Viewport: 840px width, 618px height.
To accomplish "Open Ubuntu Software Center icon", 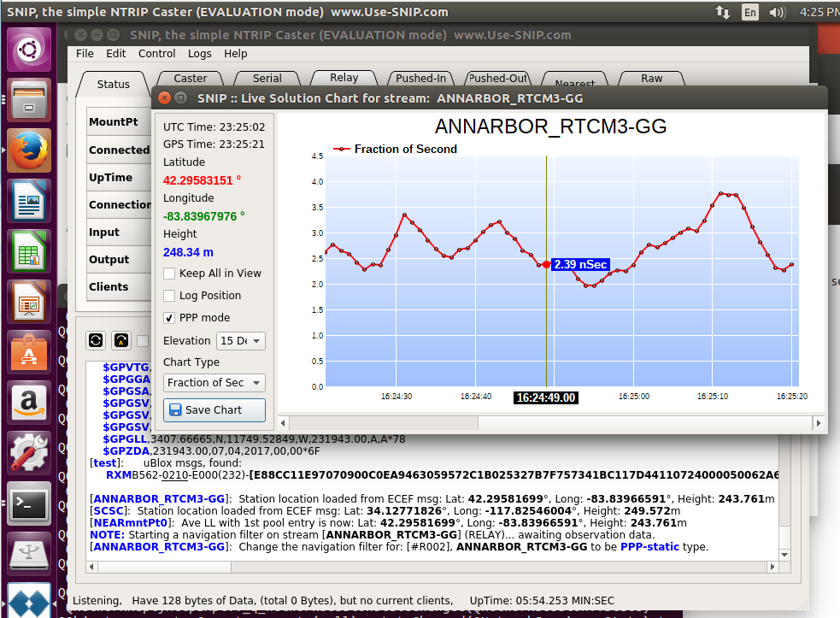I will (29, 352).
